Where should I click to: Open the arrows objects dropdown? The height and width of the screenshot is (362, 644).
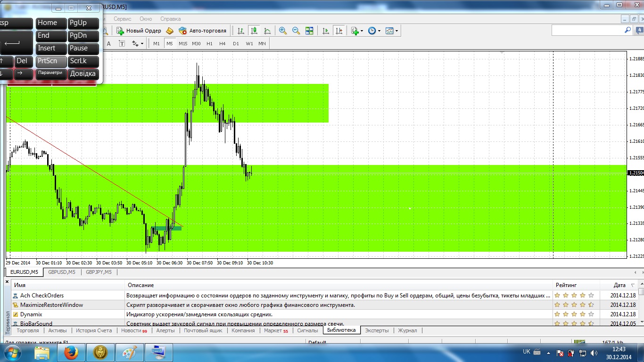[137, 43]
